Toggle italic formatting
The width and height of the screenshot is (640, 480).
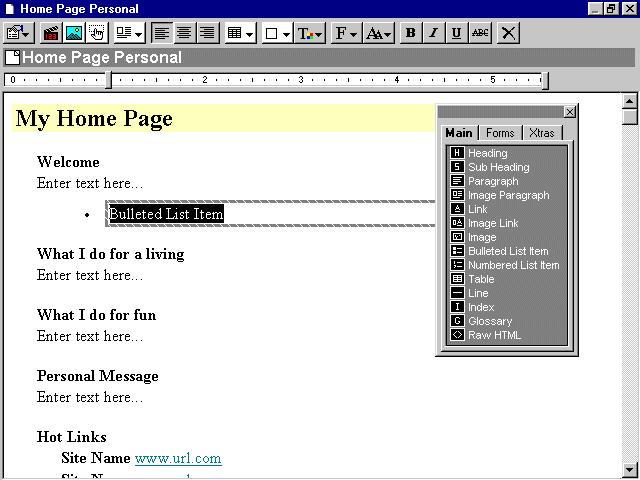click(433, 33)
